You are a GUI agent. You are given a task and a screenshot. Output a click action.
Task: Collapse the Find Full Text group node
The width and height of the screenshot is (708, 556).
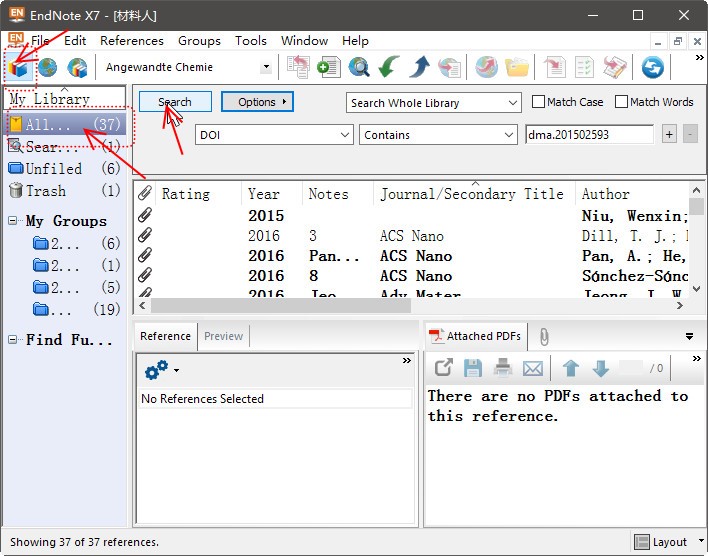coord(13,340)
